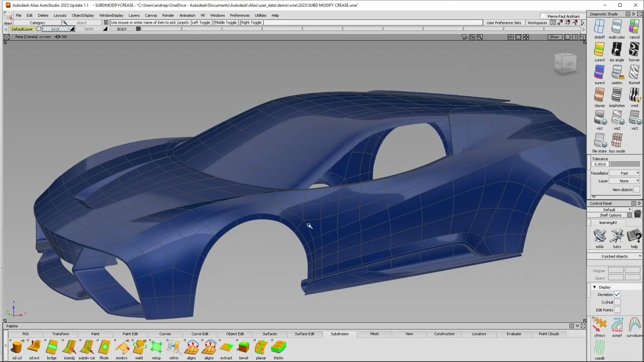The image size is (644, 362).
Task: Toggle the New objects checkbox
Action: pyautogui.click(x=637, y=190)
